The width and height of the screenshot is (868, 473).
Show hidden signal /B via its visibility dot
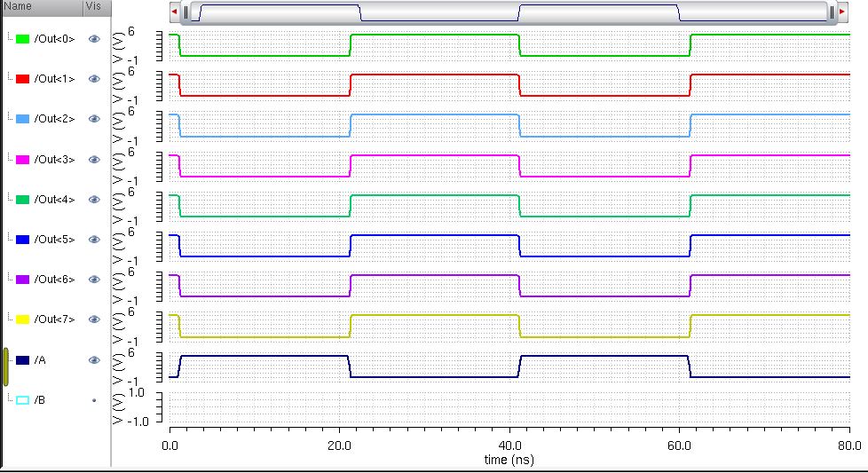coord(94,400)
